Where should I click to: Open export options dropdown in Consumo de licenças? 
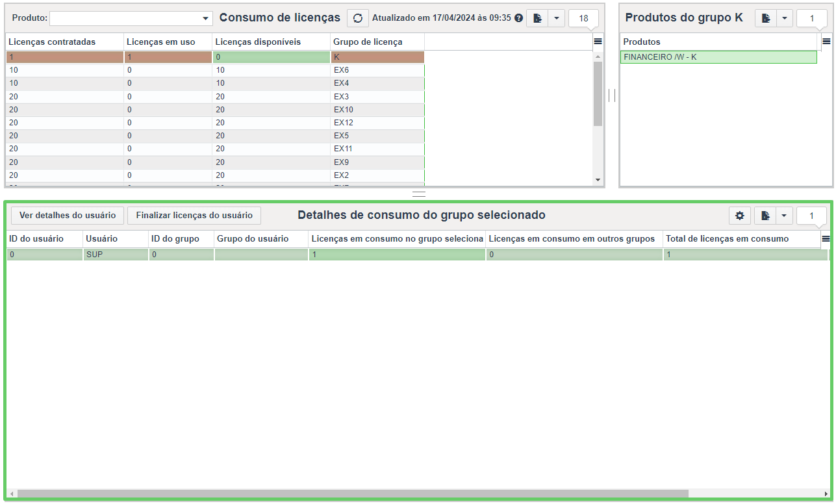[557, 18]
